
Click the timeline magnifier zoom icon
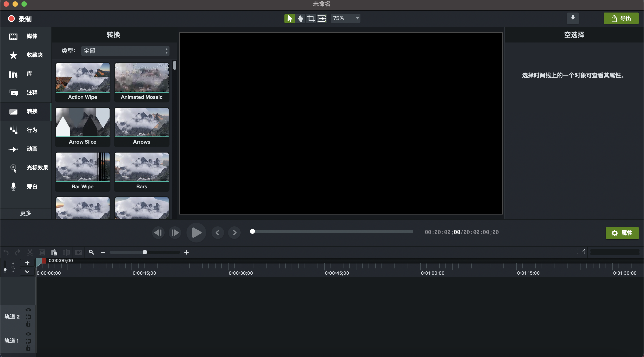coord(91,252)
